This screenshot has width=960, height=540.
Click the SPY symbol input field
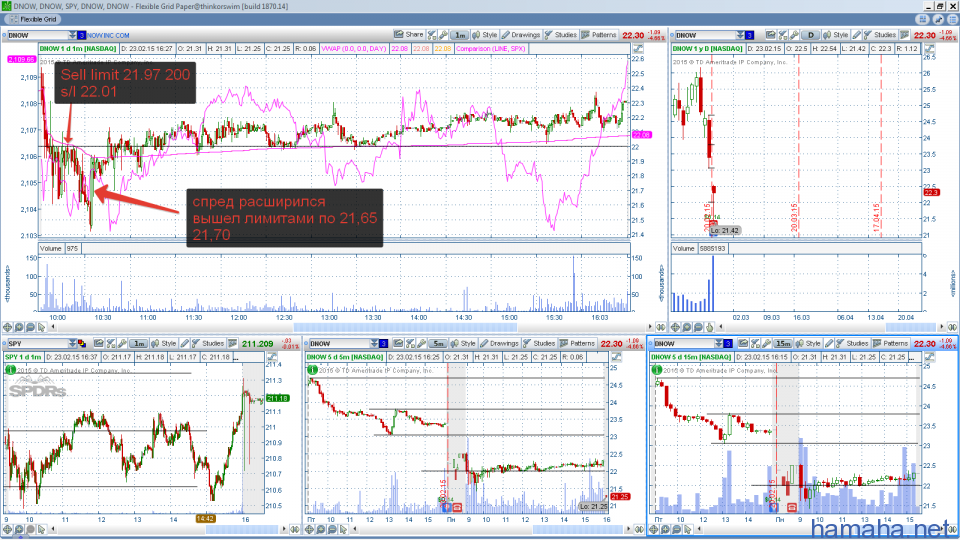coord(38,343)
